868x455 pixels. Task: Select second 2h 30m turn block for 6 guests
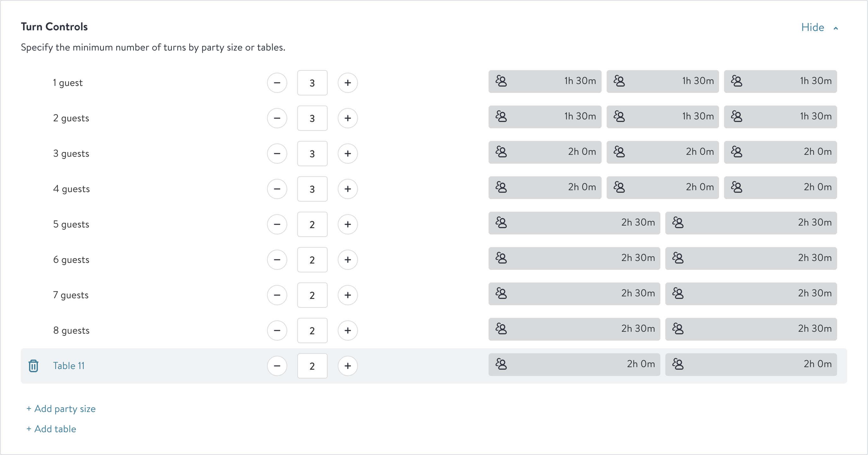(x=751, y=258)
